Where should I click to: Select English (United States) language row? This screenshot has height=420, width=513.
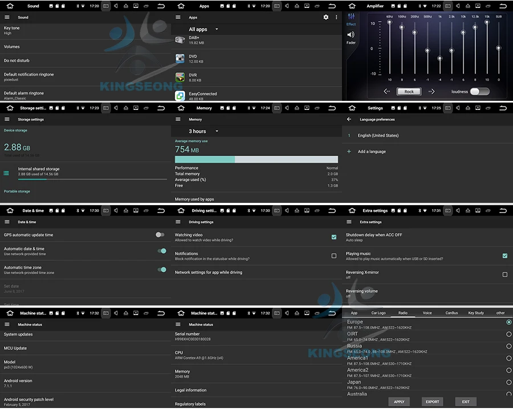tap(427, 136)
